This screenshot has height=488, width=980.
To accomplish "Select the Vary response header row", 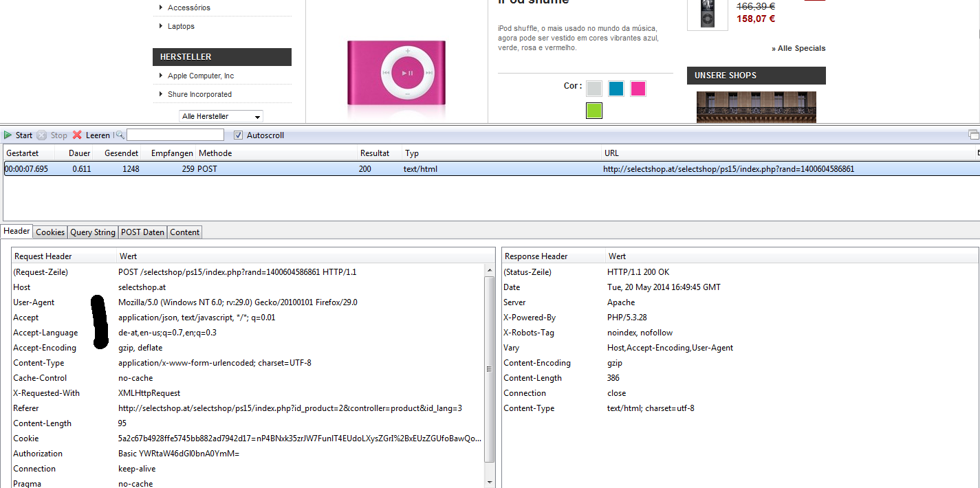I will tap(740, 348).
